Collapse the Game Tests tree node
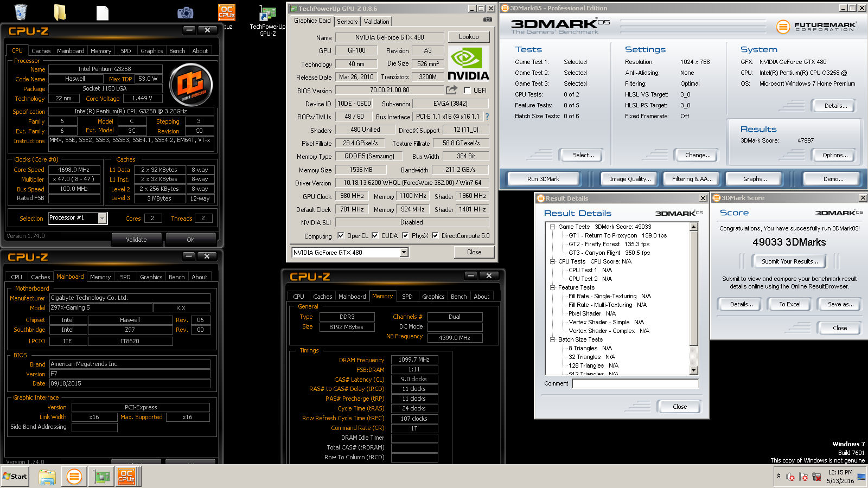 click(552, 227)
